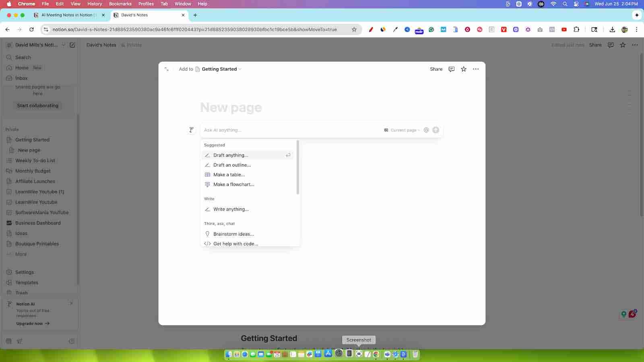Open the Chrome extensions puzzle icon
The height and width of the screenshot is (362, 644).
[576, 29]
